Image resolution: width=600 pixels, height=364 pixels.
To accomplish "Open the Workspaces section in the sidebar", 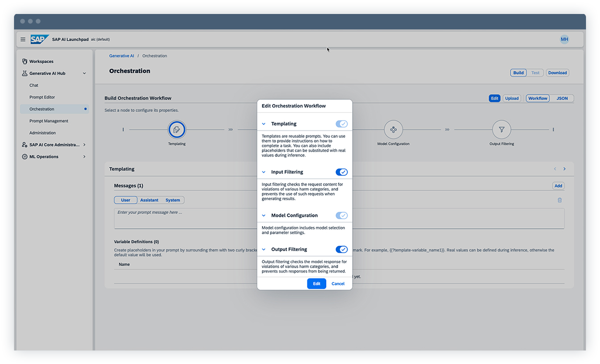I will tap(39, 61).
